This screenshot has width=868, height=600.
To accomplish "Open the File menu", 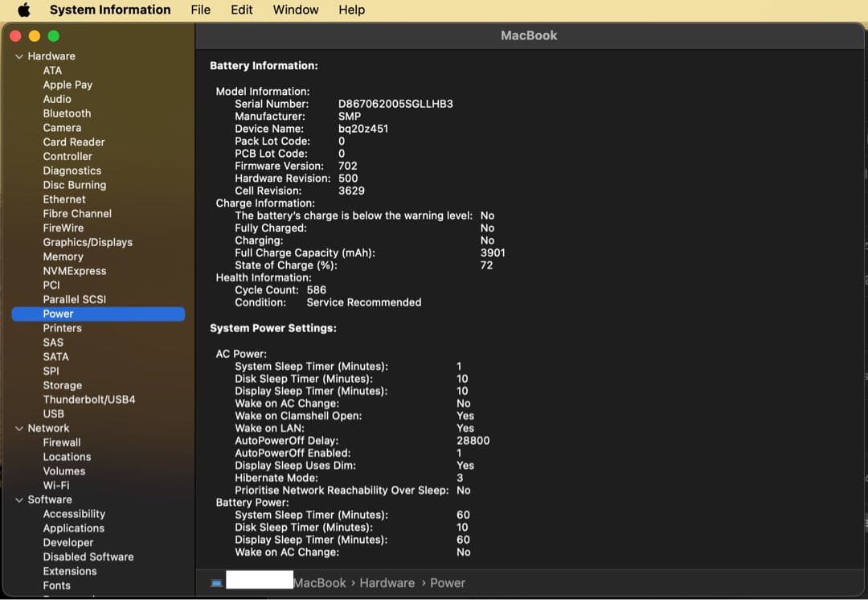I will 200,10.
